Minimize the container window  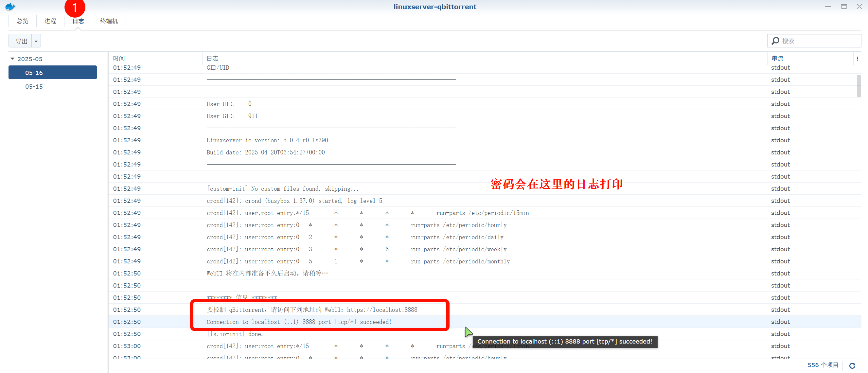(828, 7)
